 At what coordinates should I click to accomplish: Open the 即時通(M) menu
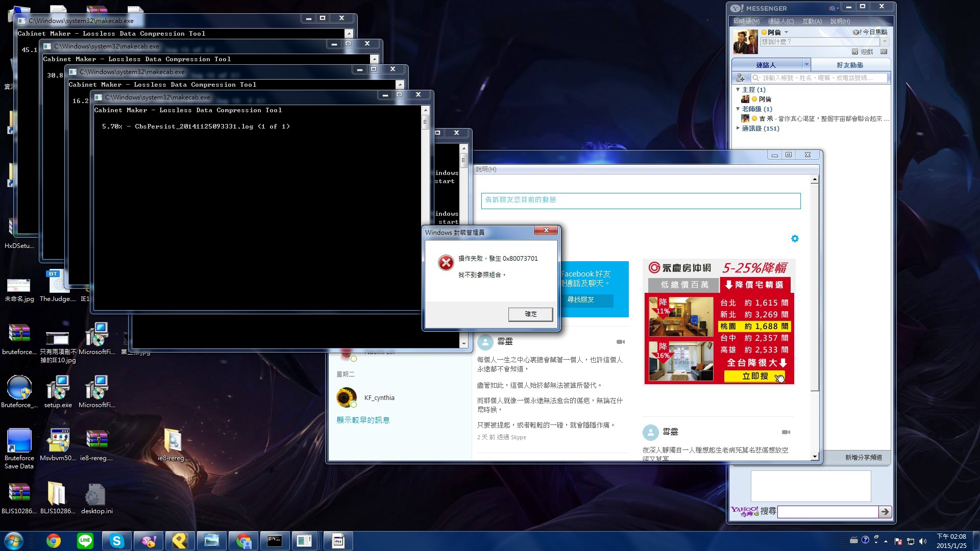coord(746,21)
